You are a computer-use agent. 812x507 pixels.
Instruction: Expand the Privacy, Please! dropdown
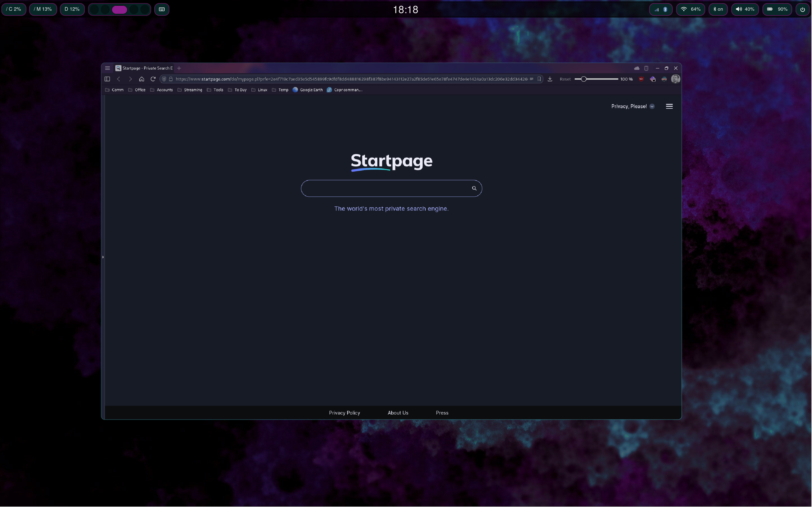(652, 106)
